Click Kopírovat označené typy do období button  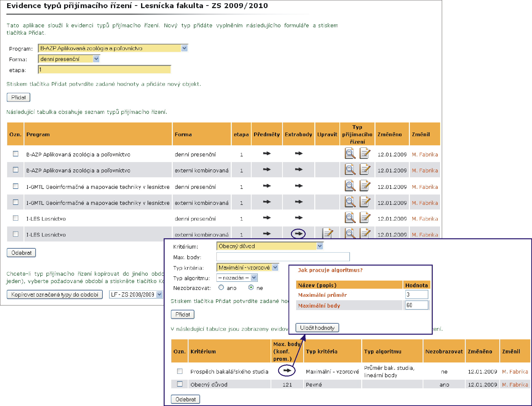[55, 295]
